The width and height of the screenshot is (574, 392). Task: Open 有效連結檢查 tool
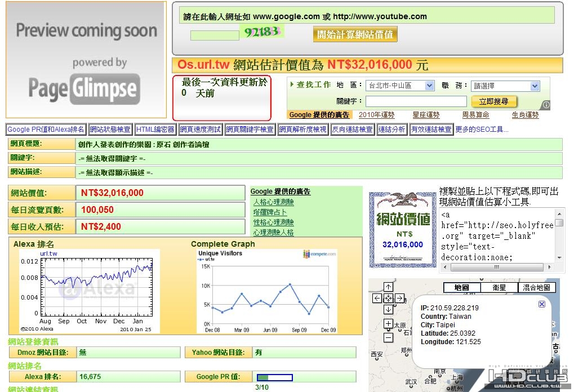(431, 130)
